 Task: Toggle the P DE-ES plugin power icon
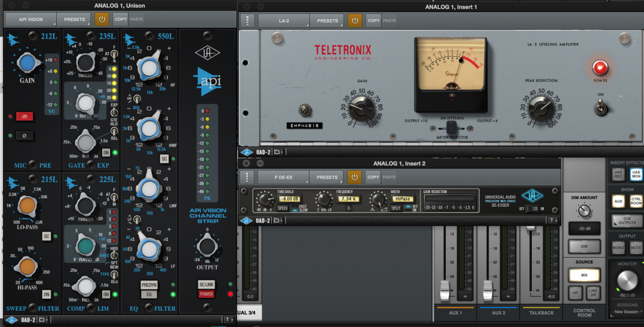click(355, 177)
